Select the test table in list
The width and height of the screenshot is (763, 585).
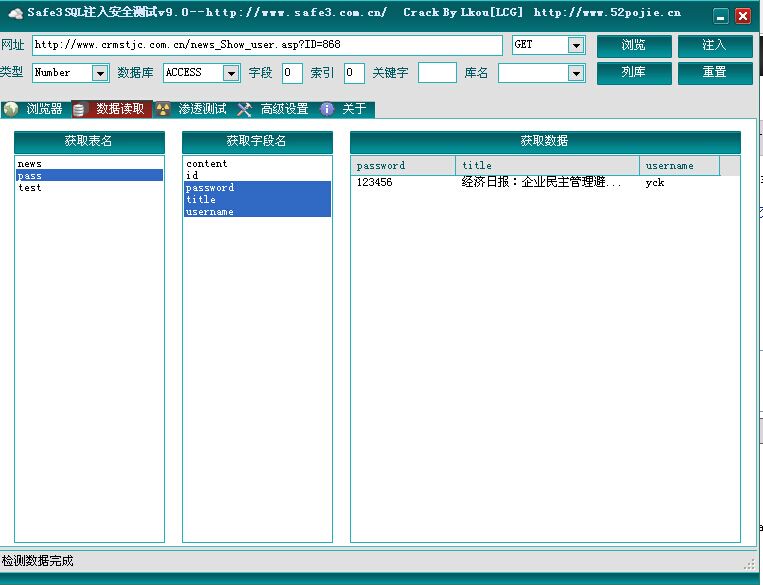[x=90, y=187]
